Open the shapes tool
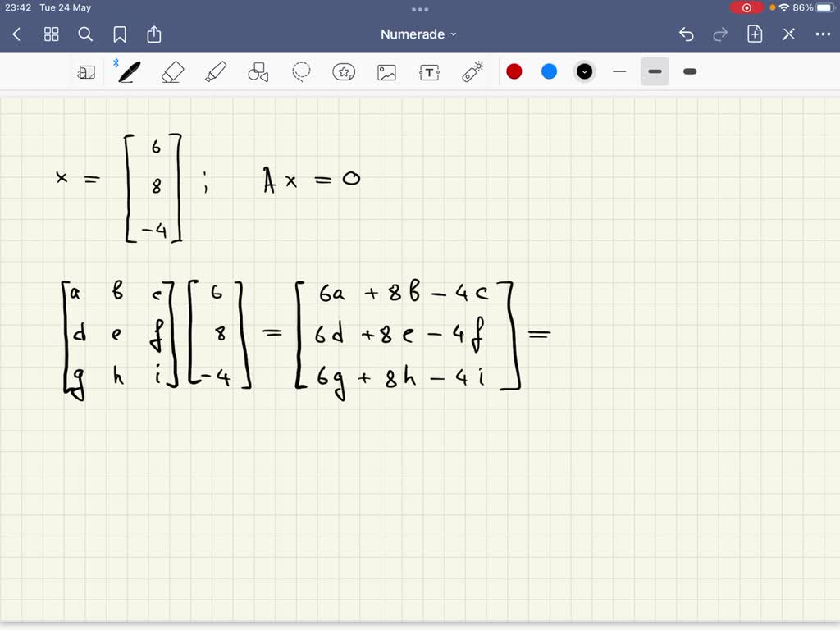 pos(258,72)
